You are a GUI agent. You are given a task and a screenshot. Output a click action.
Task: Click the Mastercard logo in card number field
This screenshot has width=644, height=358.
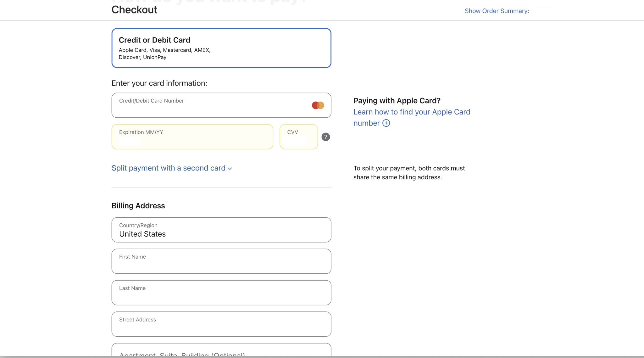pos(318,105)
